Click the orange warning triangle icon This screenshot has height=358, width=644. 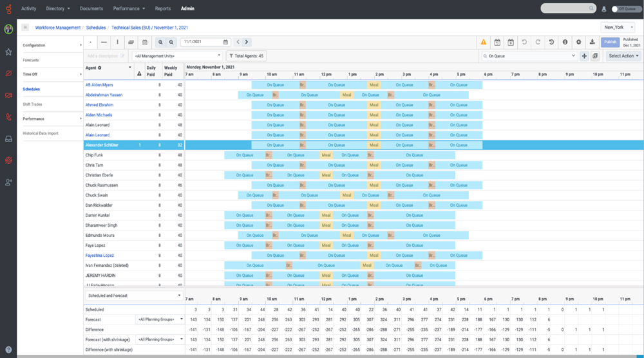tap(483, 42)
